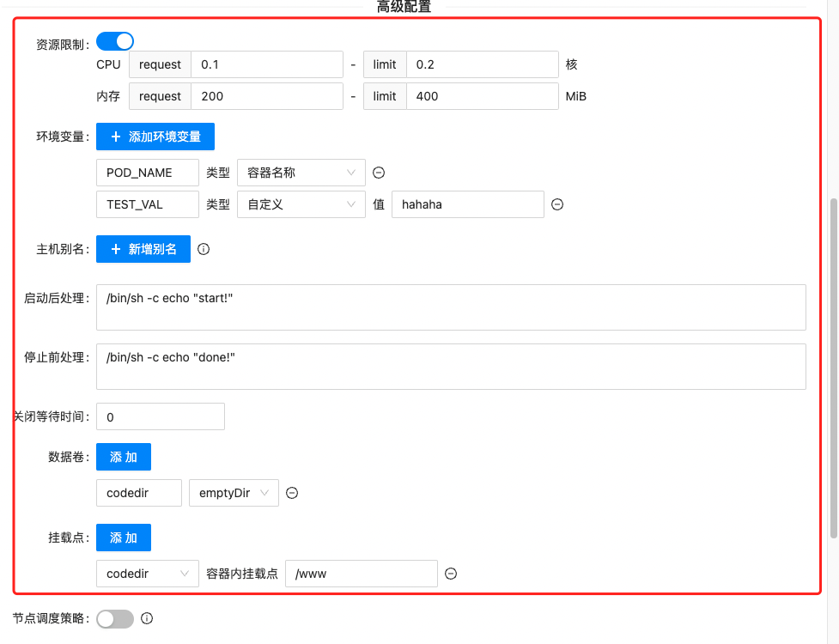Viewport: 839px width, 644px height.
Task: Show info about host aliases
Action: [204, 249]
